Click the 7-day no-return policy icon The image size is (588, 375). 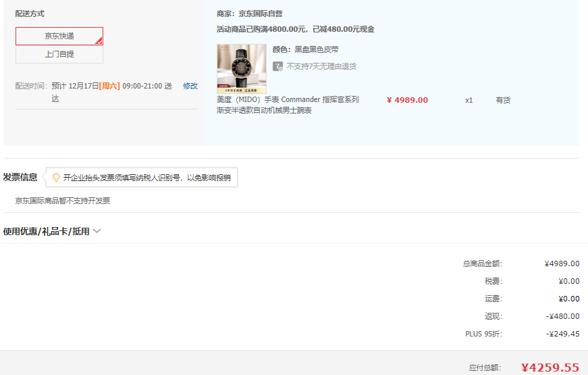277,66
